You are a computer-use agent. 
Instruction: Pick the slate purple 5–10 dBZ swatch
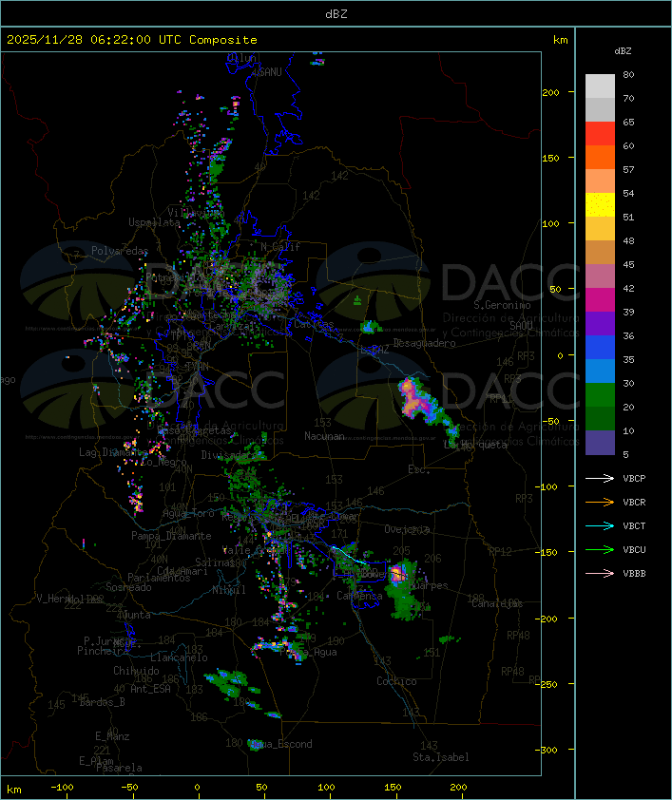tap(600, 443)
